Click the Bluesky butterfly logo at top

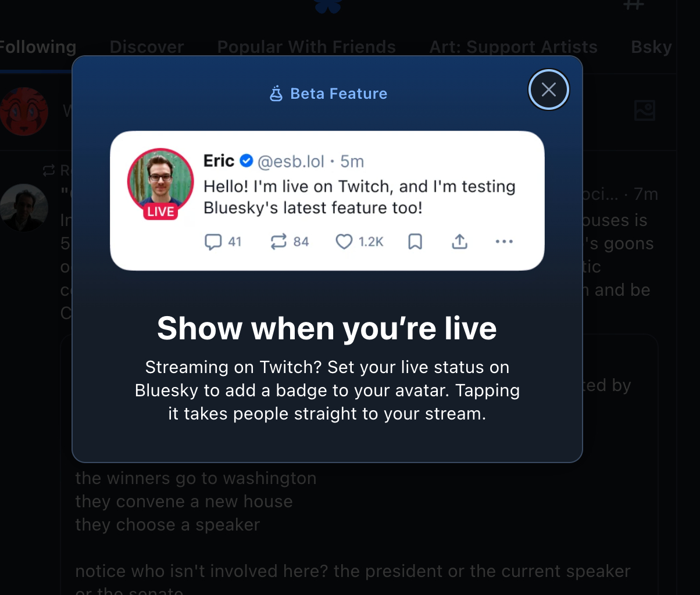[328, 6]
